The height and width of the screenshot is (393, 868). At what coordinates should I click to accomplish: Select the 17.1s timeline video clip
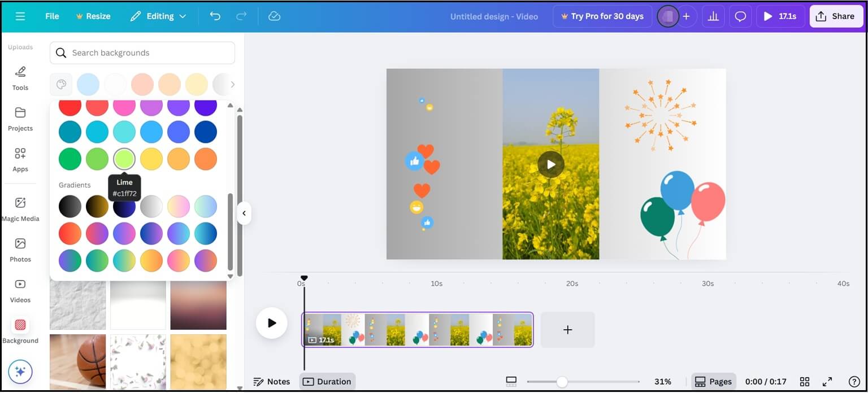418,330
